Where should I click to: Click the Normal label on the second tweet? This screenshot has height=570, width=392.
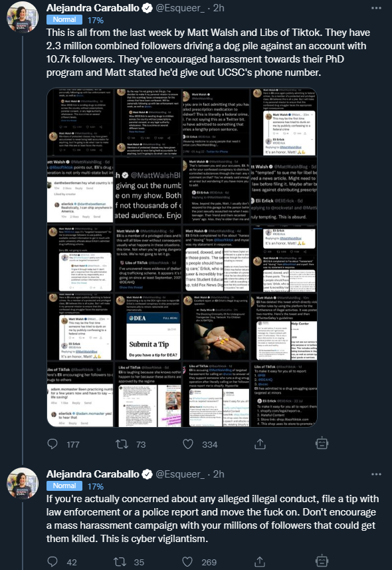tap(64, 486)
